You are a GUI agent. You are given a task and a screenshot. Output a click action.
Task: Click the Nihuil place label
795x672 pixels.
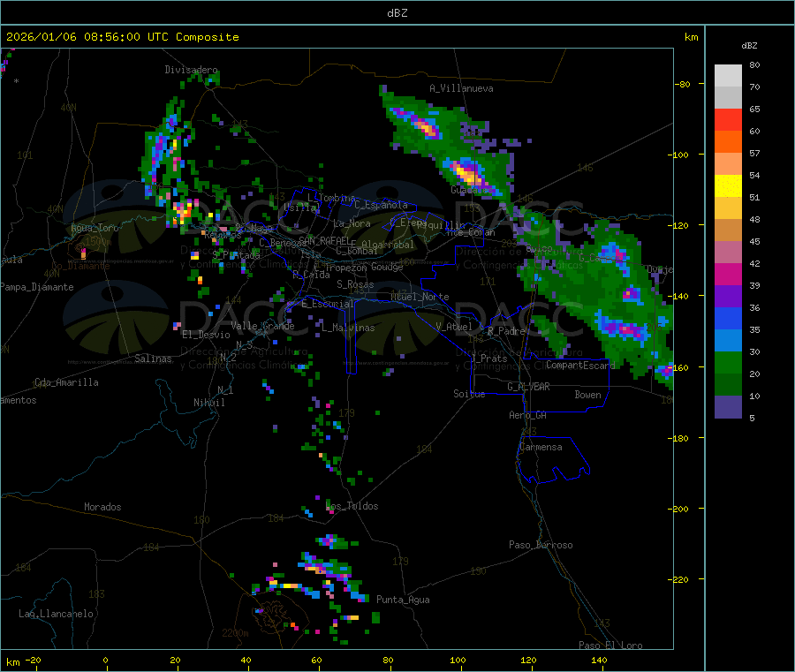tap(208, 403)
